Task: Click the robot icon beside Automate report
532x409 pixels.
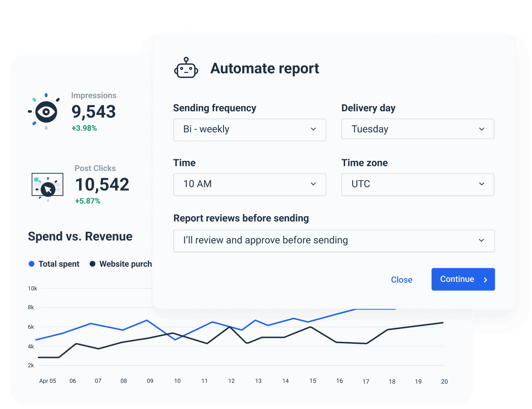Action: 186,68
